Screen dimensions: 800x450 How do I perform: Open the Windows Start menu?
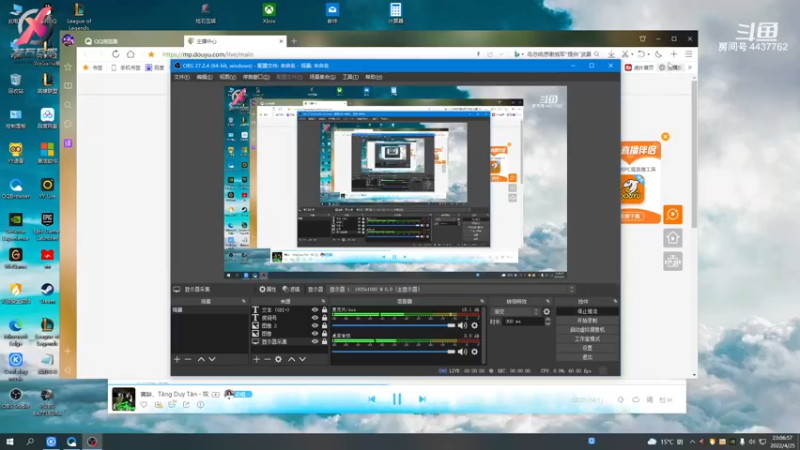(10, 441)
